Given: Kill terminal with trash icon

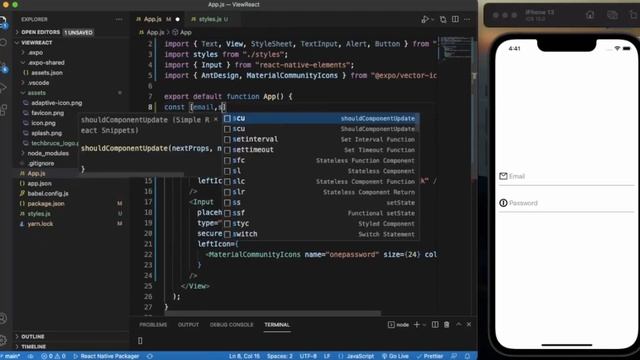Looking at the screenshot, I should pos(447,324).
